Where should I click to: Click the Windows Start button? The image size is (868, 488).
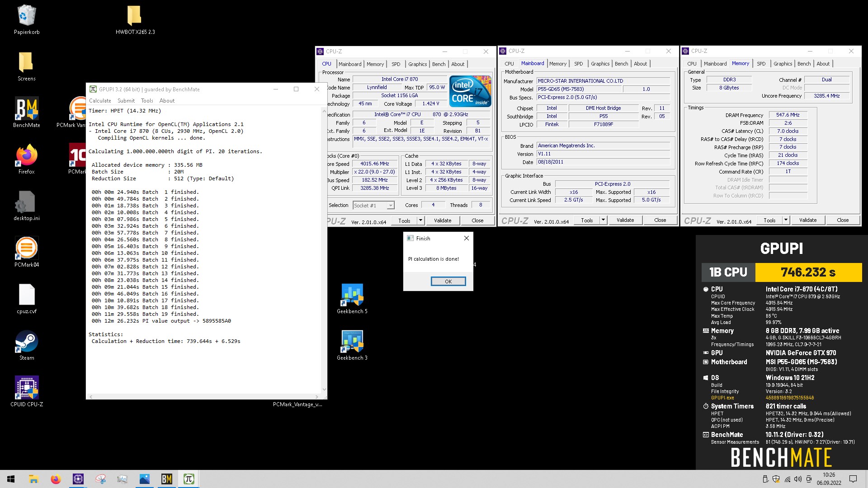point(11,479)
